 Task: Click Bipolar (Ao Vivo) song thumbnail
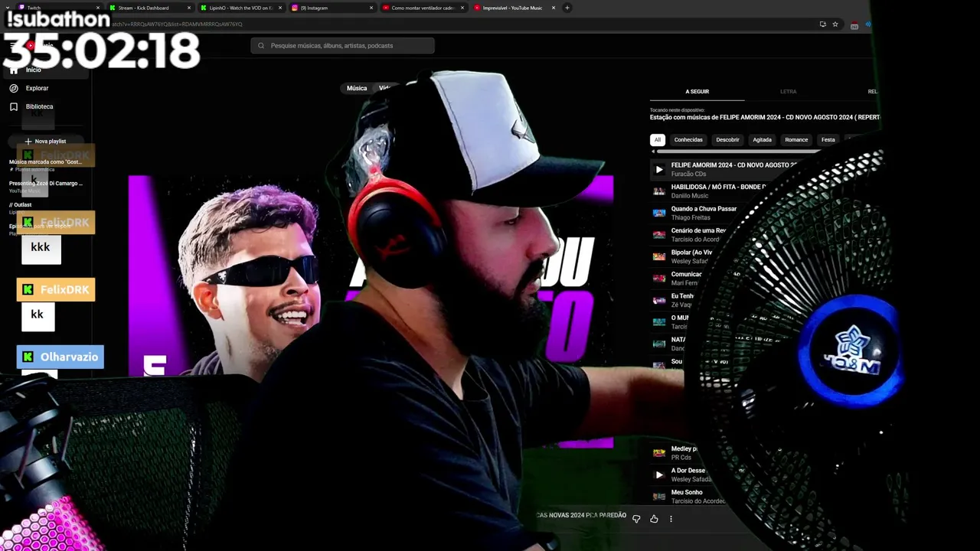[x=659, y=256]
